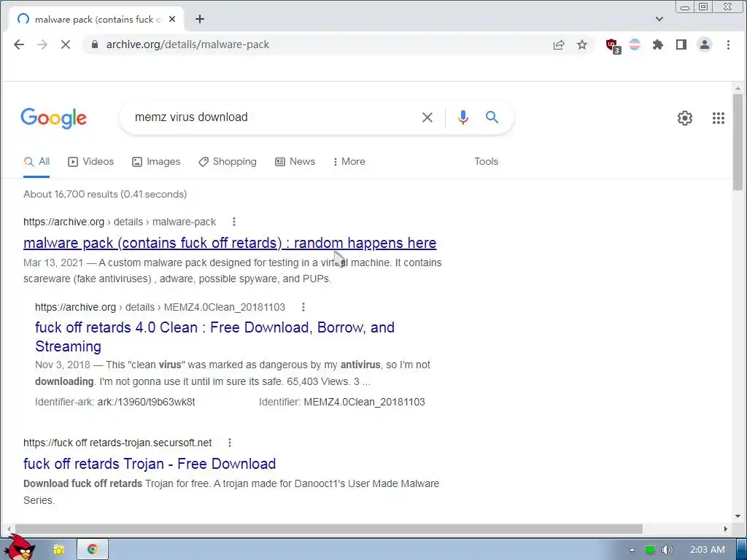Click the scrollbar up arrow
The height and width of the screenshot is (560, 747).
tap(738, 88)
